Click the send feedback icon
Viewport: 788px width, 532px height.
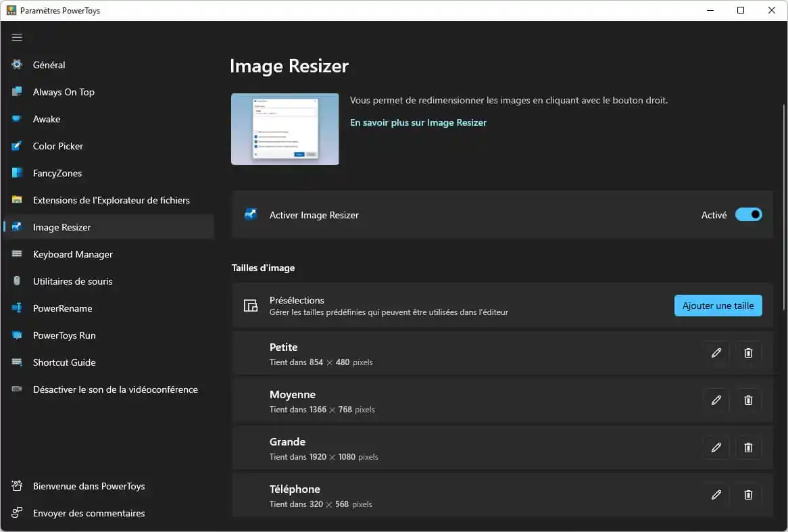pos(17,512)
